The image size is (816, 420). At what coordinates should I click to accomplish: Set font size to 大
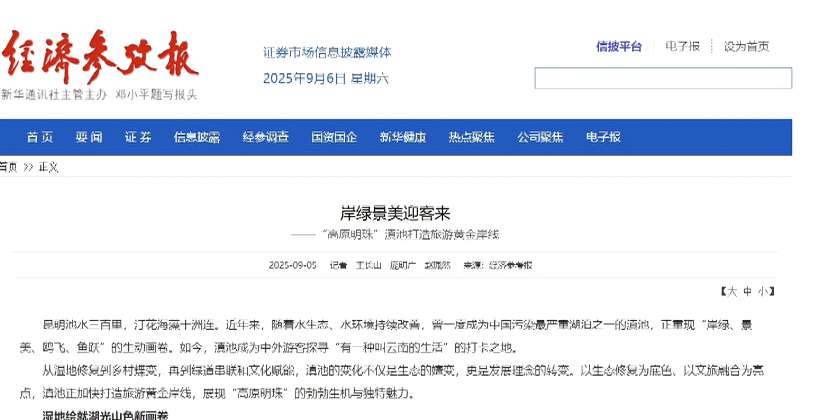(x=732, y=291)
